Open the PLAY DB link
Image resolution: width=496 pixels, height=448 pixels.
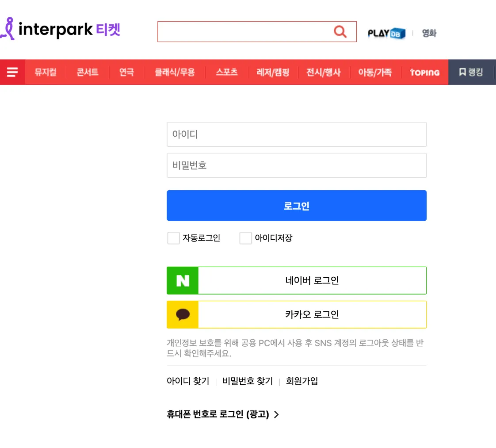(x=386, y=33)
